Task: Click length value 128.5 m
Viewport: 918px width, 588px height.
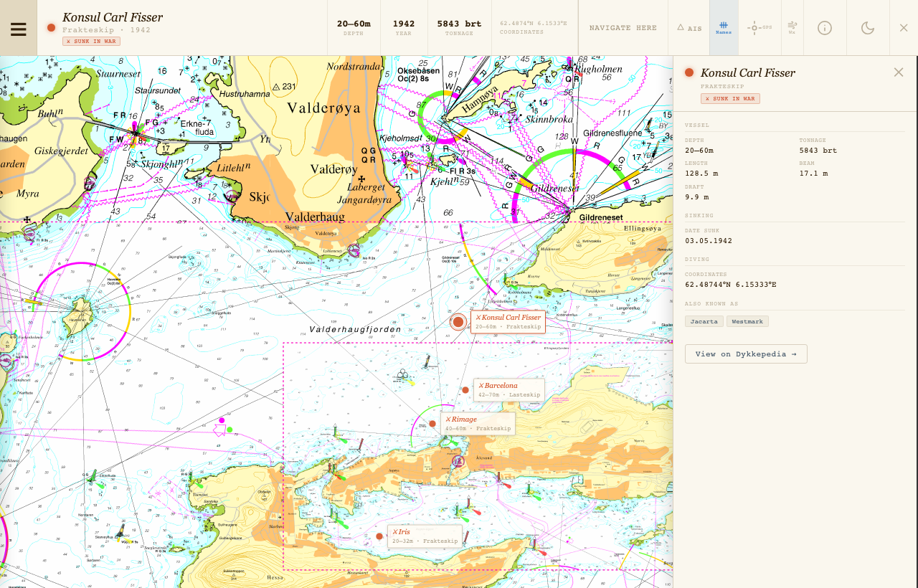Action: point(699,174)
